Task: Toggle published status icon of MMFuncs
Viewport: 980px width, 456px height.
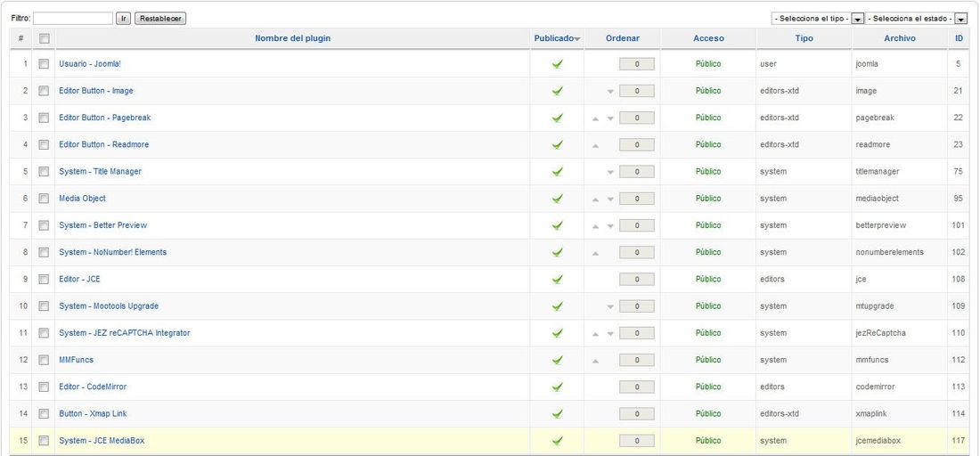Action: click(x=558, y=360)
